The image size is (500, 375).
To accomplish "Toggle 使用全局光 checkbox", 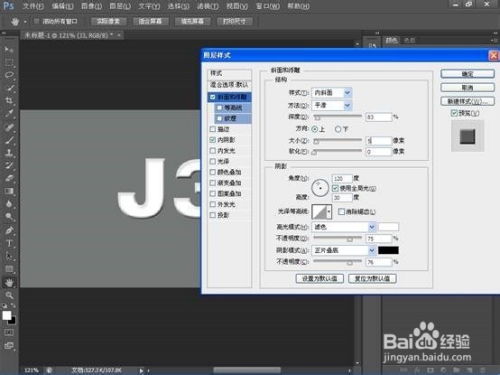I will (x=335, y=188).
